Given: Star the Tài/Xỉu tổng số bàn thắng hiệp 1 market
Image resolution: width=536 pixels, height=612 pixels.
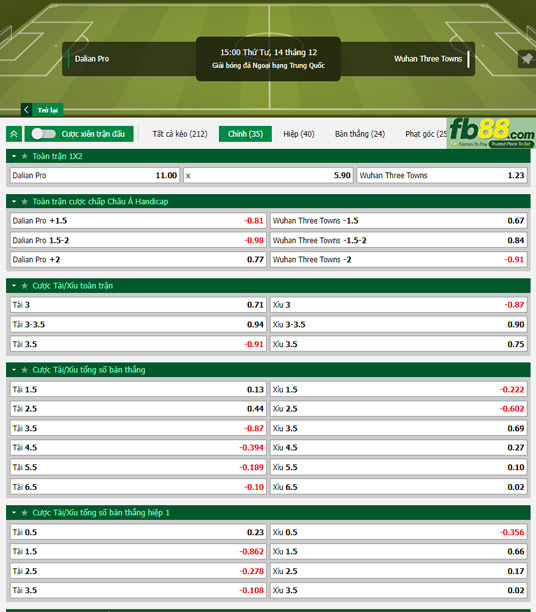Looking at the screenshot, I should click(x=25, y=512).
